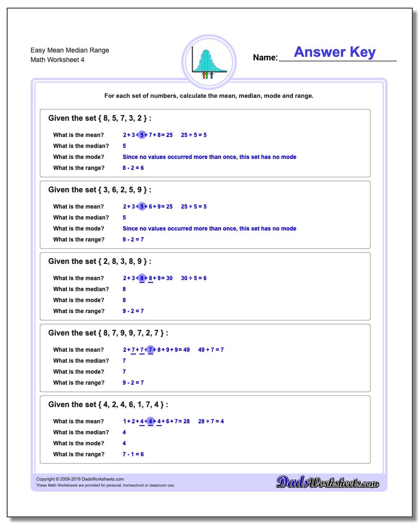Click heading 'Given the set { 8, 7, 9, 9, 7, 2, 7 }'
Image resolution: width=420 pixels, height=525 pixels.
click(108, 333)
